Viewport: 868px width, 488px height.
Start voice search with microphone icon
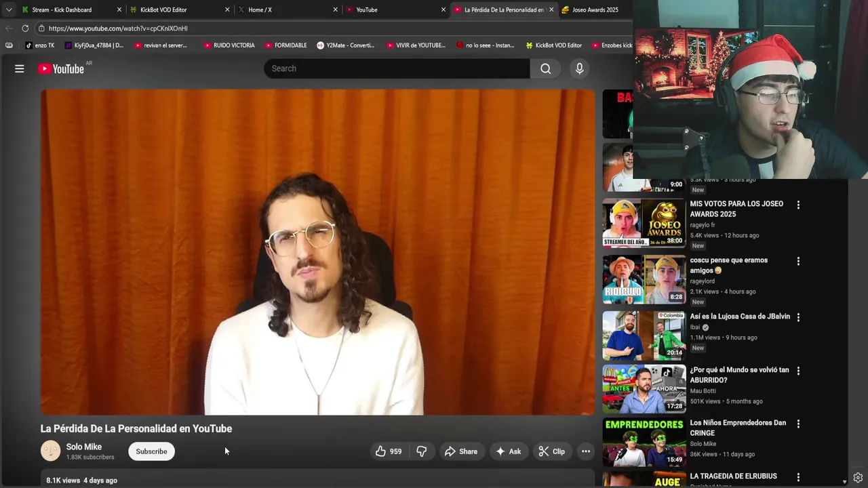(x=579, y=68)
